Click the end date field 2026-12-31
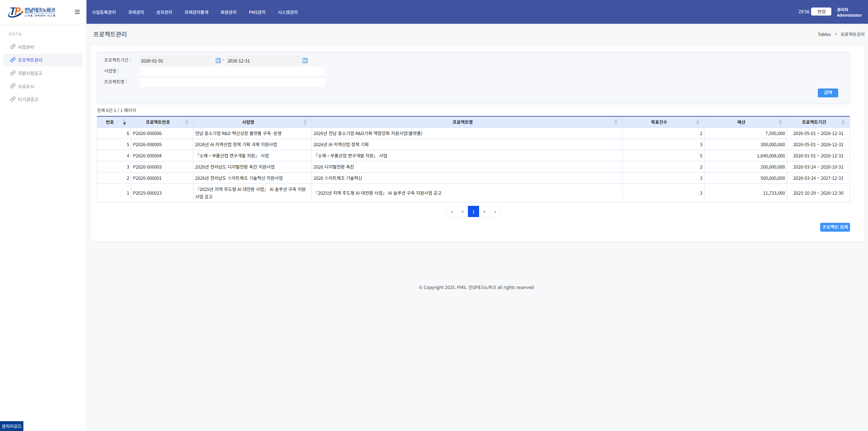The width and height of the screenshot is (868, 431). click(263, 61)
